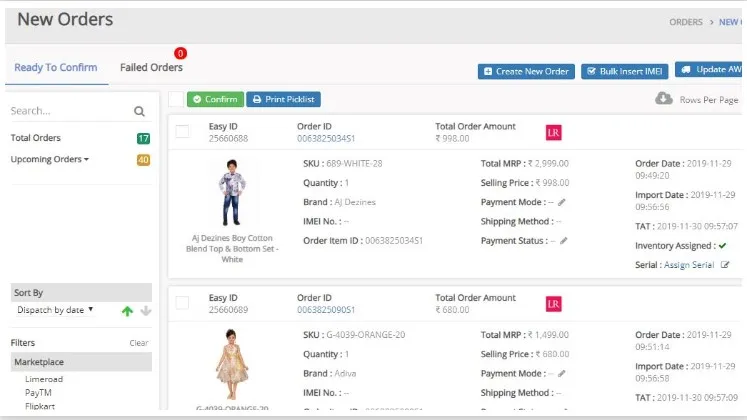Screen dimensions: 747x420
Task: Click LR marketplace logo of first order
Action: 554,132
